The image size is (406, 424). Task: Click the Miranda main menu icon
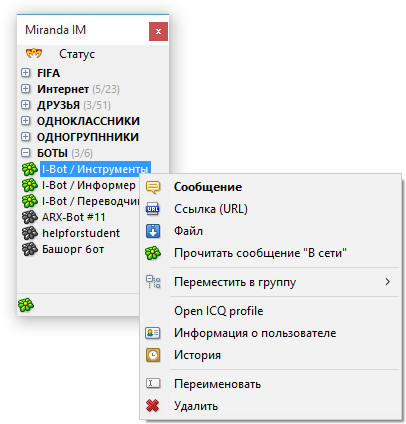[x=34, y=53]
